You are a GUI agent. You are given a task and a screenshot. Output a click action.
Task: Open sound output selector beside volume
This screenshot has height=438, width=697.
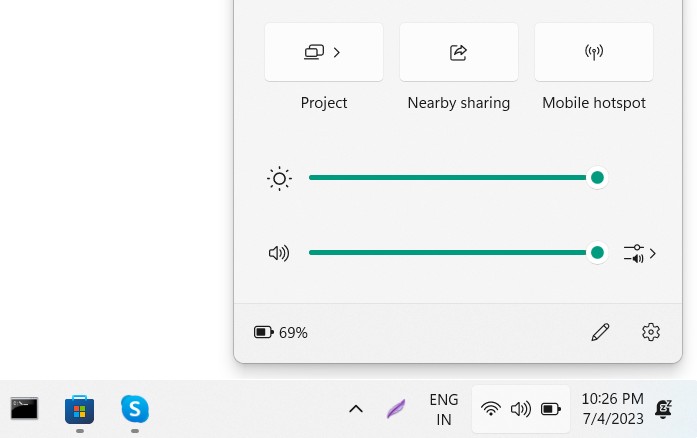pyautogui.click(x=639, y=253)
